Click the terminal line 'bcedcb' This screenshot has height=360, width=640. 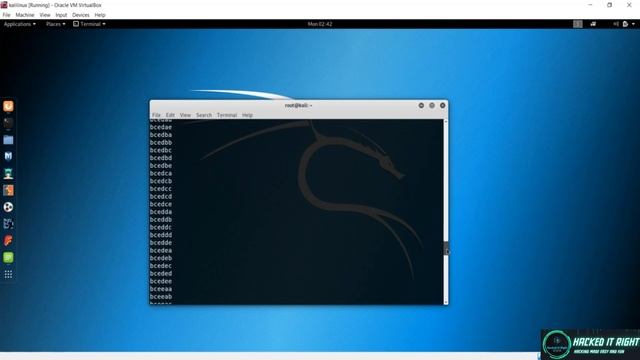click(161, 181)
